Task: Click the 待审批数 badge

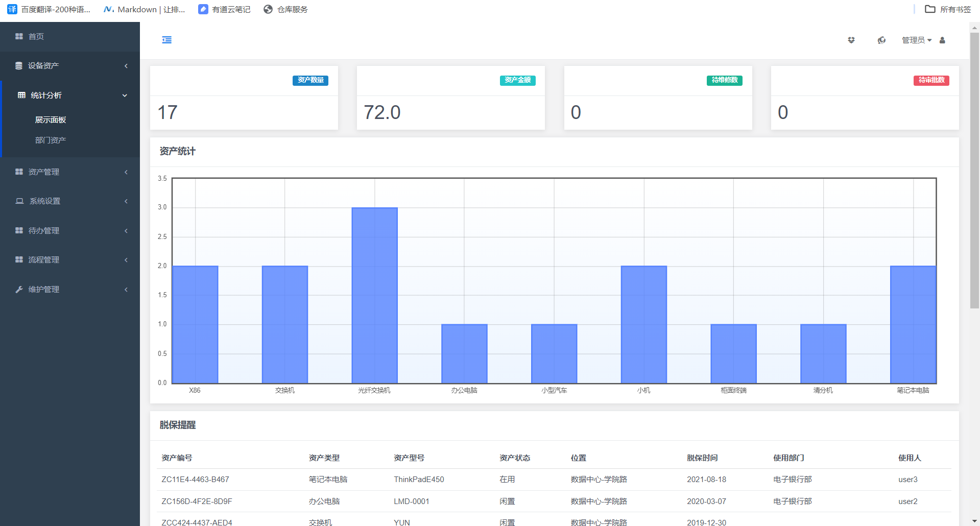Action: click(931, 80)
